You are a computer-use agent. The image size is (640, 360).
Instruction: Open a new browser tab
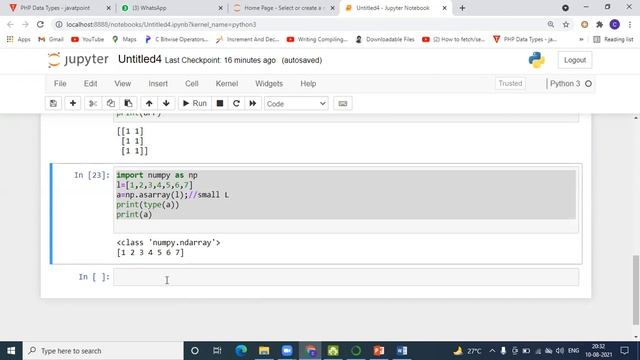[462, 8]
